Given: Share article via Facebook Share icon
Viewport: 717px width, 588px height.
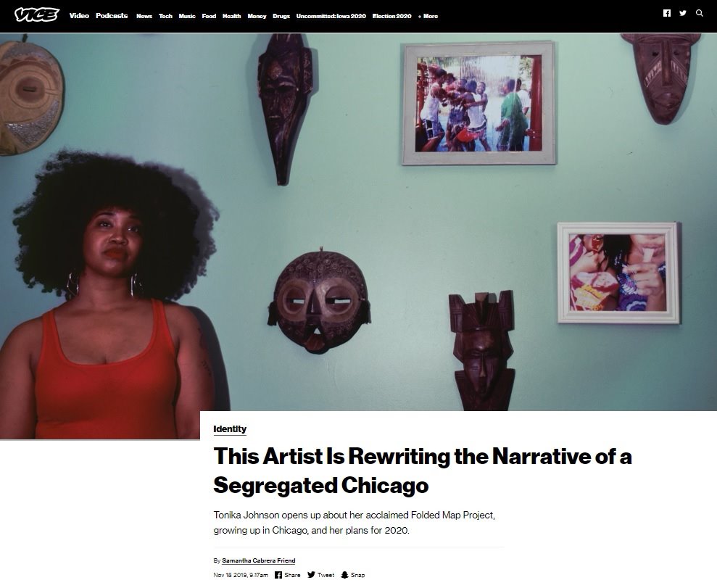Looking at the screenshot, I should coord(278,575).
